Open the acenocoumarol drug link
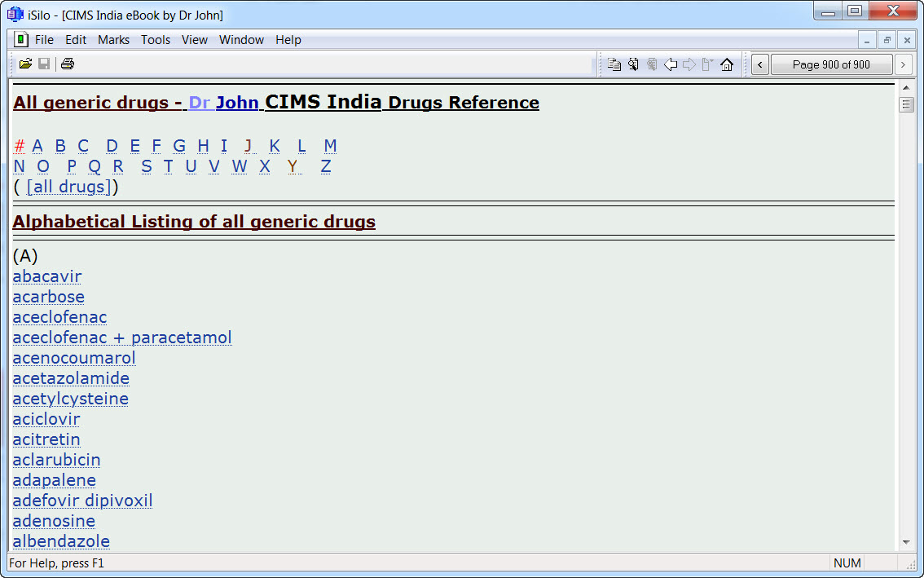The height and width of the screenshot is (578, 924). [74, 358]
